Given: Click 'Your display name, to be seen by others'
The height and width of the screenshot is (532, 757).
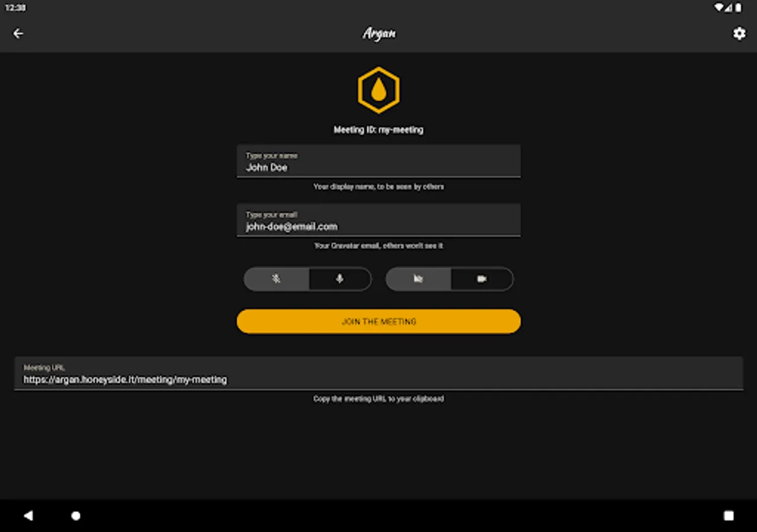Looking at the screenshot, I should [x=378, y=186].
